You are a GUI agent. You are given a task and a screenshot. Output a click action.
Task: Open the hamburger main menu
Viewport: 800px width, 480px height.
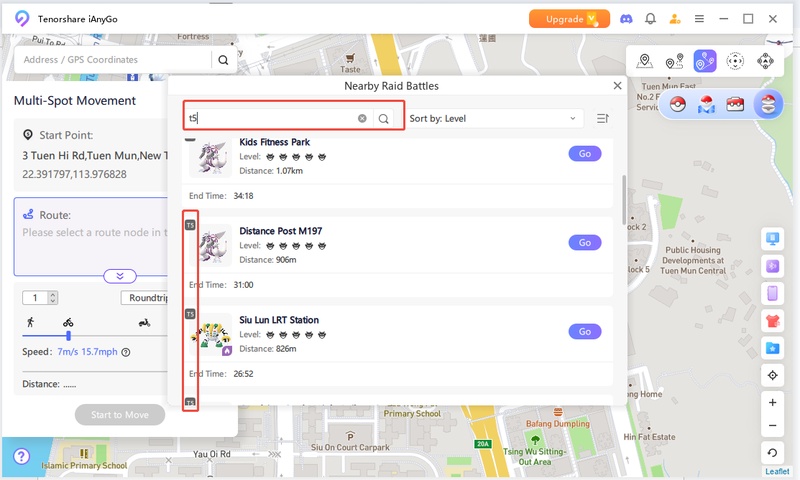(x=699, y=19)
